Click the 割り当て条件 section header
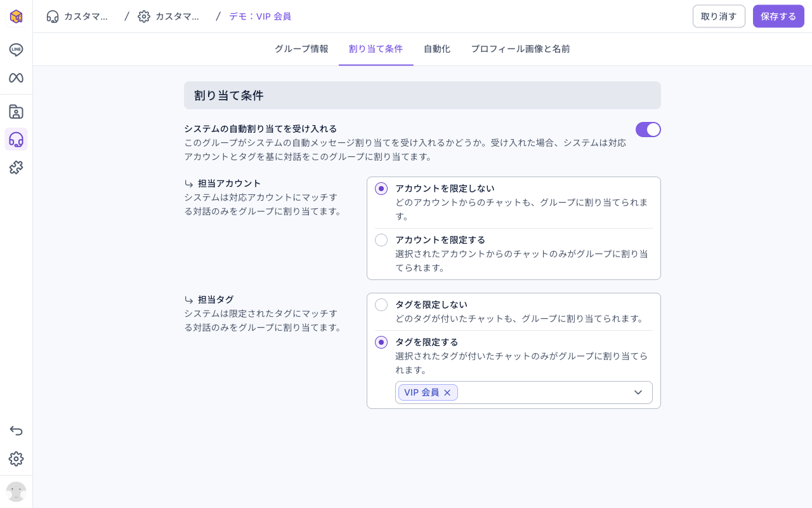 coord(422,95)
